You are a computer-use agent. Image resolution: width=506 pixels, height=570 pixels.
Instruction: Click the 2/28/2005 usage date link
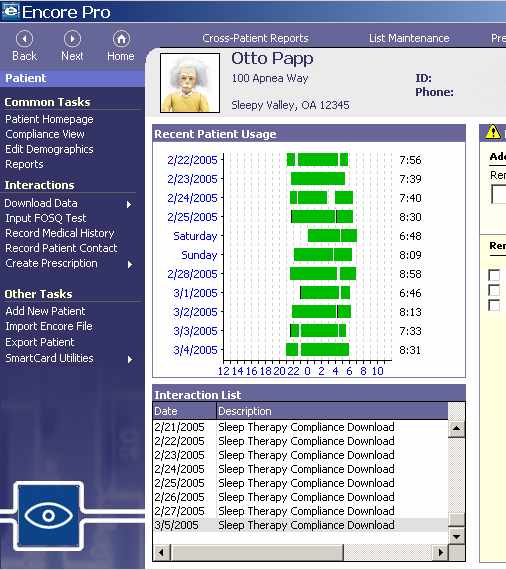point(192,274)
